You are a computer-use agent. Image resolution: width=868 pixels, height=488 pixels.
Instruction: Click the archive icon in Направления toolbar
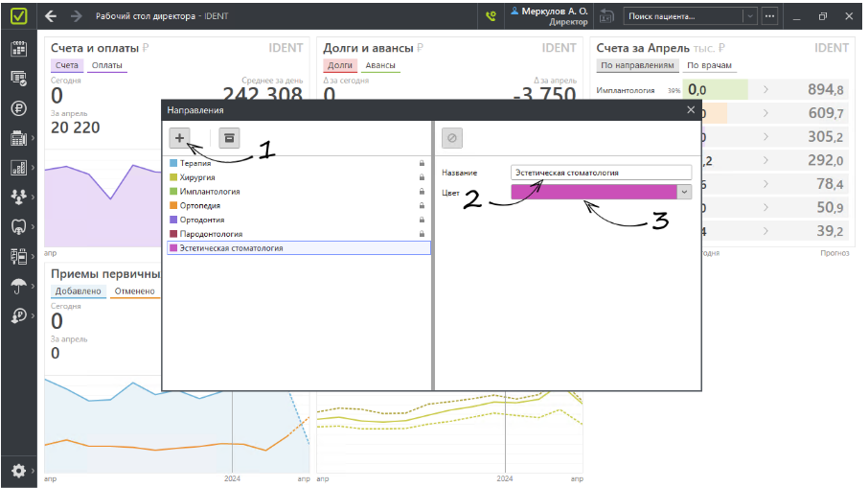[x=228, y=138]
